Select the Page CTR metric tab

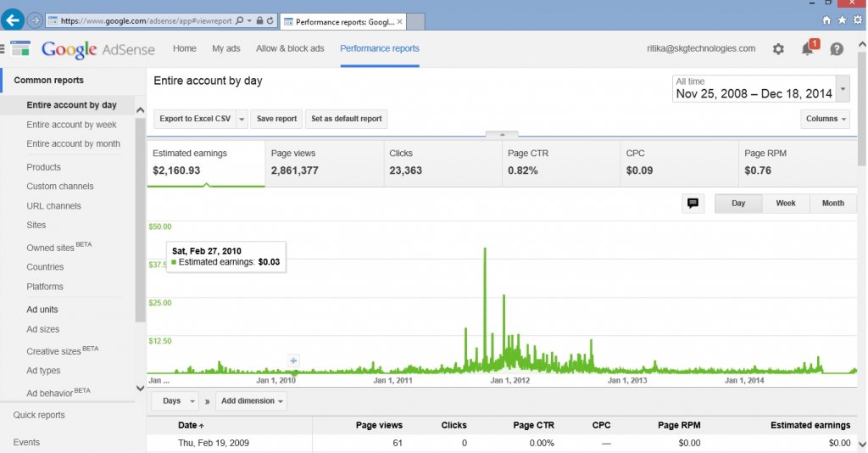[x=561, y=163]
